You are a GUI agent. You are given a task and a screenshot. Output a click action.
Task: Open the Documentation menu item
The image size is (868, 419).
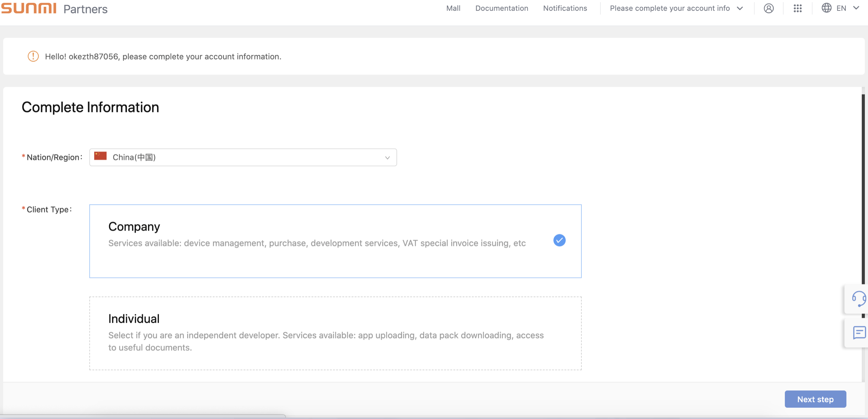pyautogui.click(x=501, y=8)
